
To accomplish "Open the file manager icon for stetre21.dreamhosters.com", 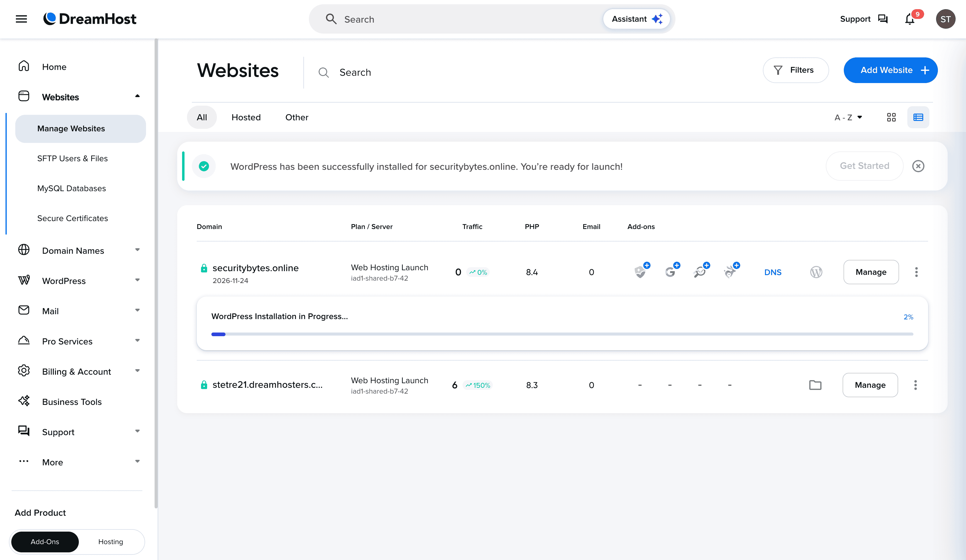I will tap(815, 385).
